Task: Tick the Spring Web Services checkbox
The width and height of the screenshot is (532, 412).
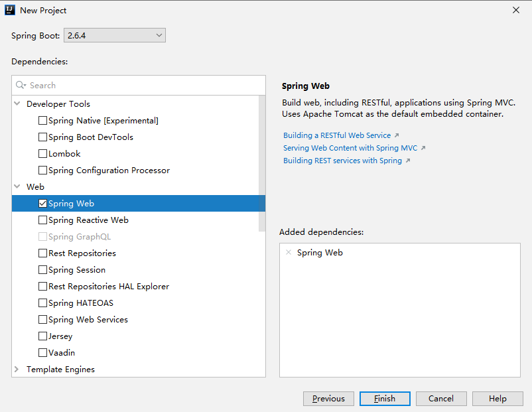Action: (42, 319)
